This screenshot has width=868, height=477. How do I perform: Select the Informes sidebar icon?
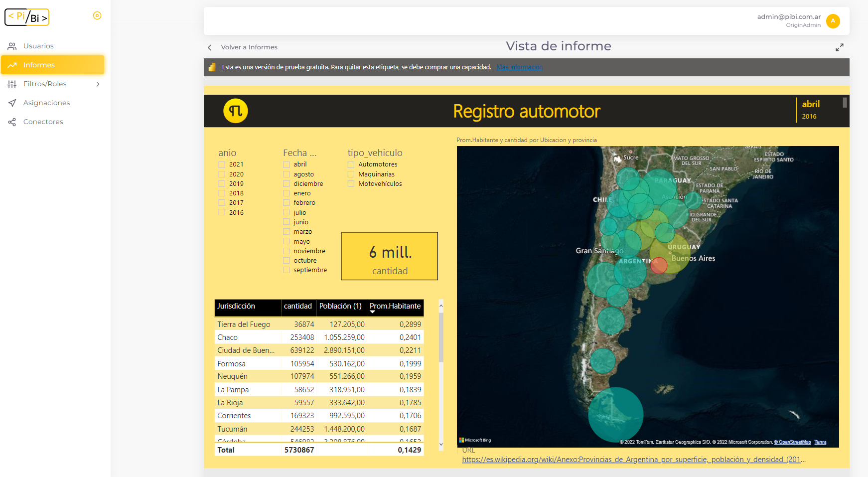(x=12, y=65)
